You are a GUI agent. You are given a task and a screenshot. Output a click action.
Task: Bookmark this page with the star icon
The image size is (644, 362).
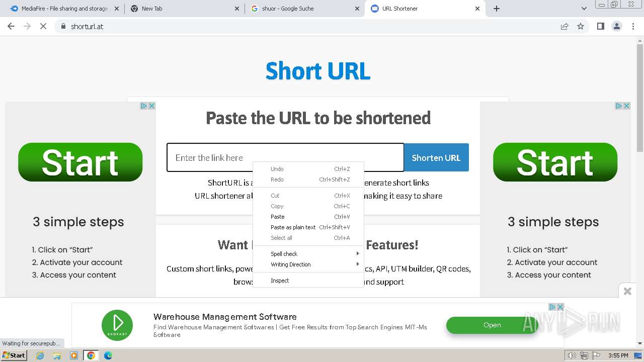click(581, 26)
